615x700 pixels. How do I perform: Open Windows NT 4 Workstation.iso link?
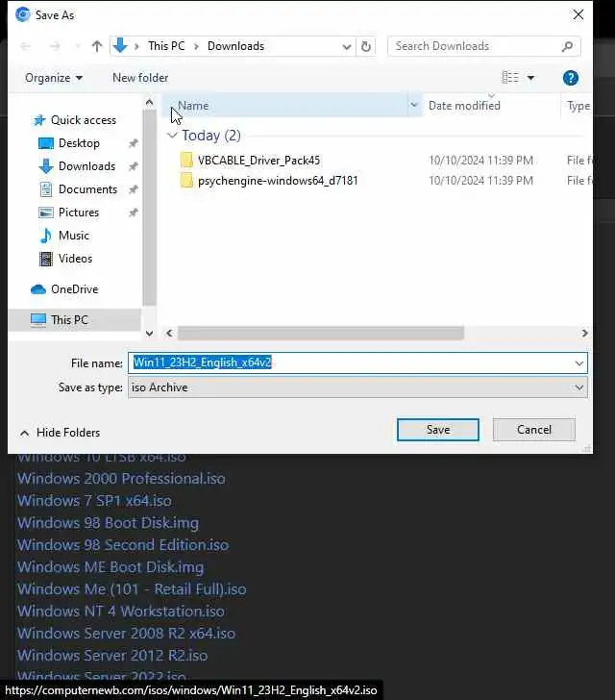pyautogui.click(x=121, y=612)
